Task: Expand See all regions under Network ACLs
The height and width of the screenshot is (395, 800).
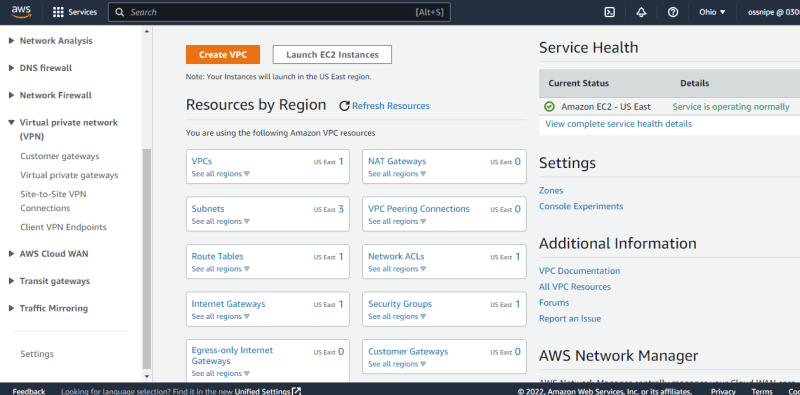Action: [x=397, y=269]
